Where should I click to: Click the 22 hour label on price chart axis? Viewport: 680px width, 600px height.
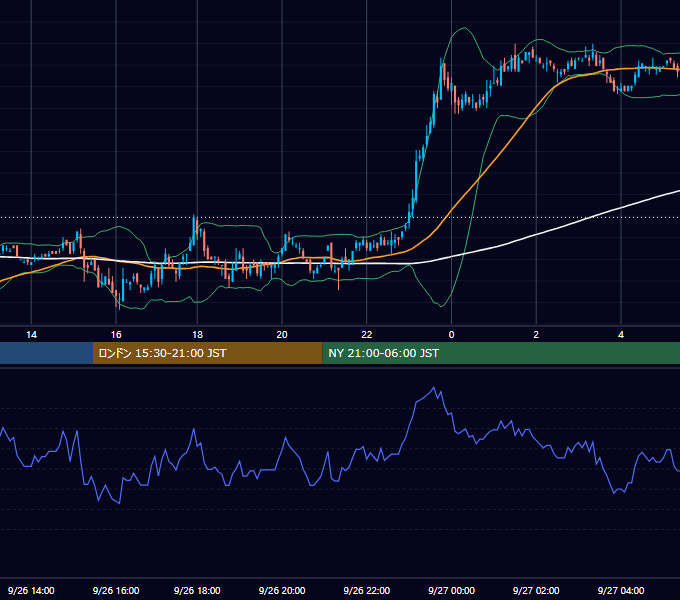pyautogui.click(x=366, y=335)
